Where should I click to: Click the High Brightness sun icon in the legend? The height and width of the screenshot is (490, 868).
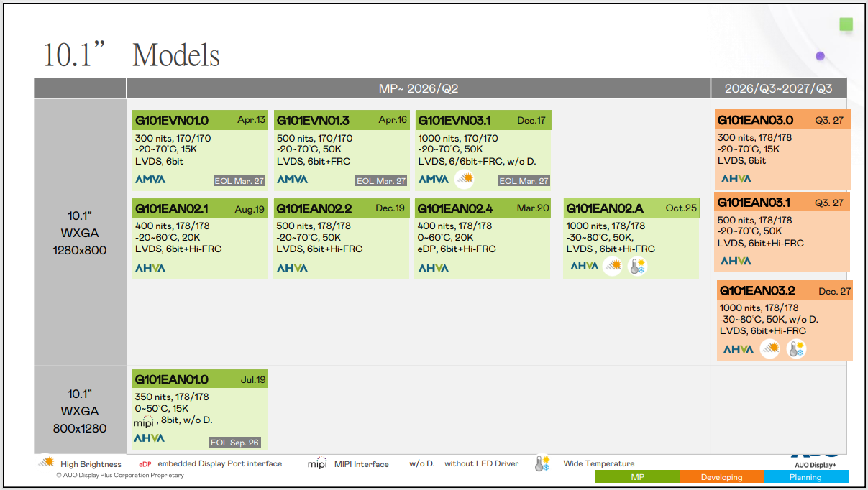46,462
